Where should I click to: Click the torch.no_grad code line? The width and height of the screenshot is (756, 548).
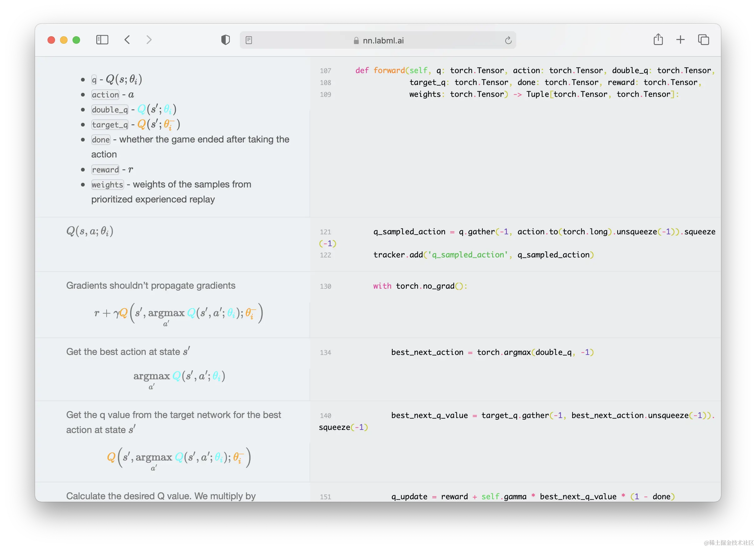pos(420,286)
